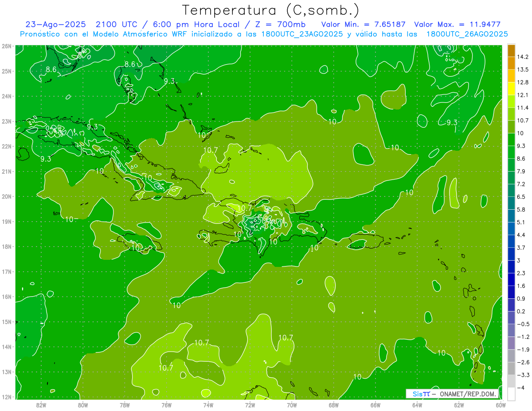Click the '24N' latitude label
Screen dimensions: 532x411
(6, 96)
